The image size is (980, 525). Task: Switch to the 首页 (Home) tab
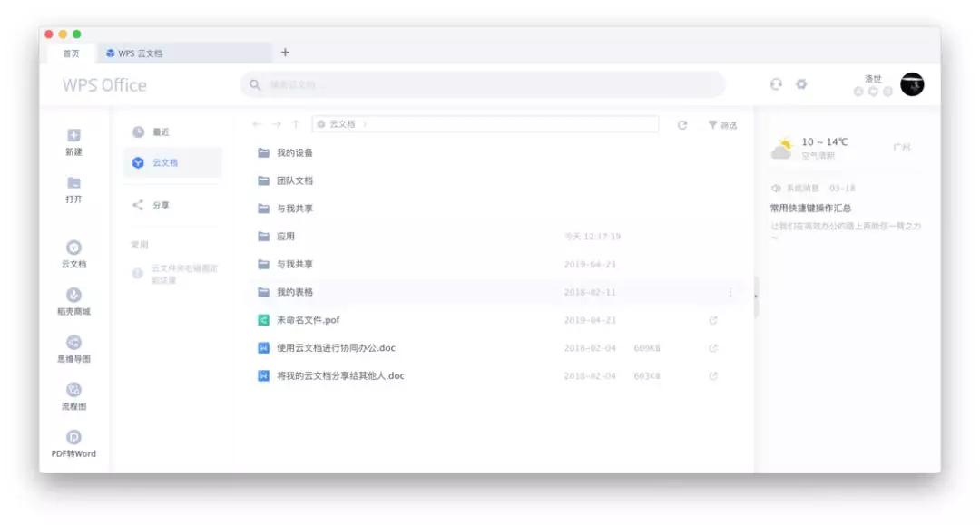[x=73, y=53]
